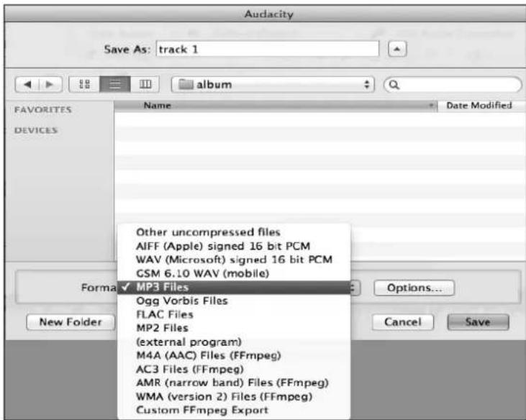Choose AC3 Files (FFmpeg)

click(234, 369)
